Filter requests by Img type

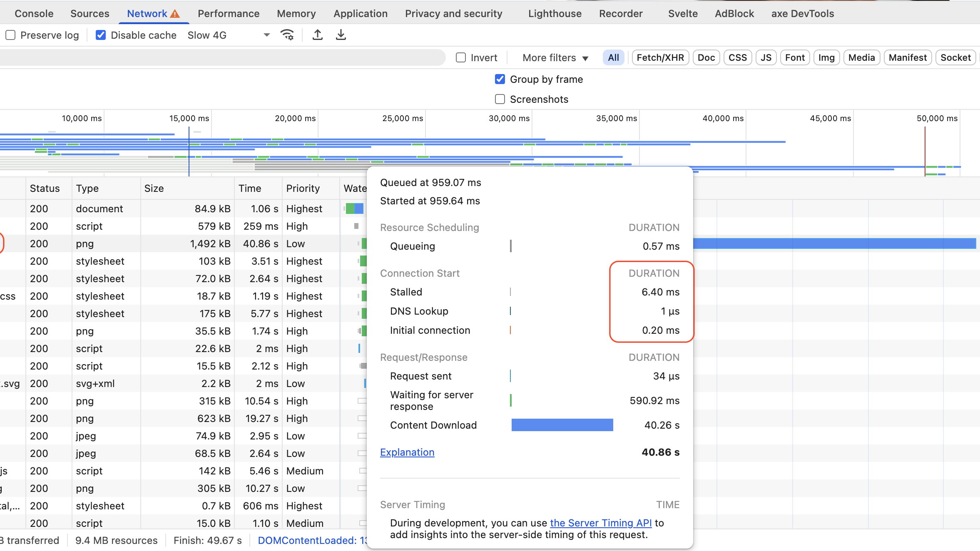[x=826, y=57]
